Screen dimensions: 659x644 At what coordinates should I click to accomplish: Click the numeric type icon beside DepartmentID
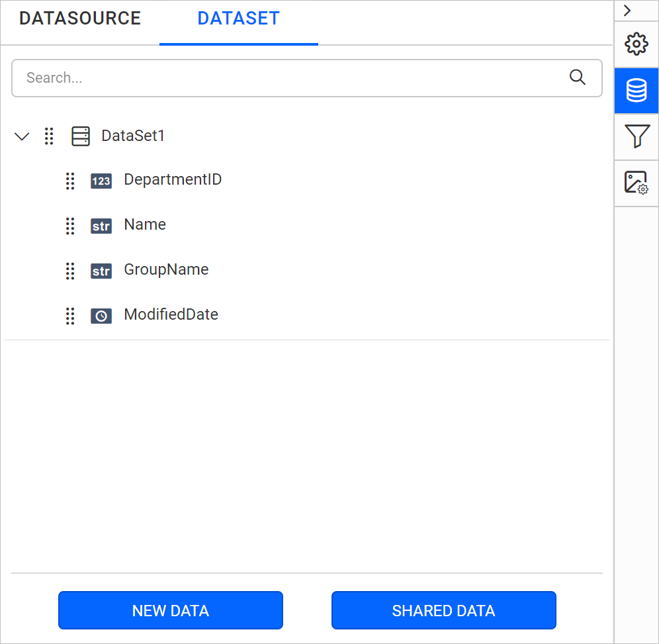101,181
